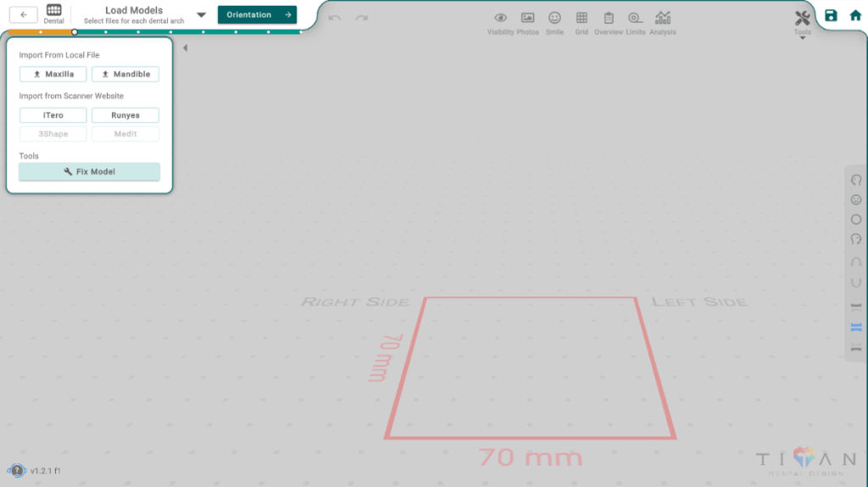
Task: Click the Load Models title text
Action: pyautogui.click(x=134, y=10)
